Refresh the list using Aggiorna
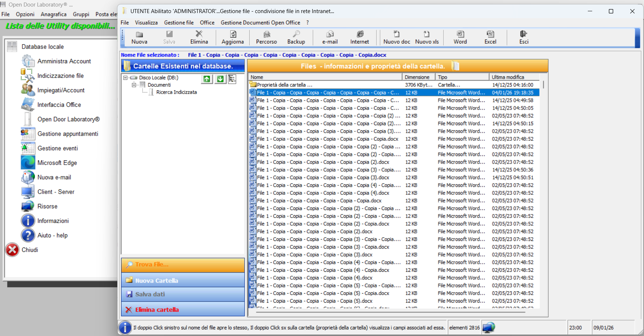This screenshot has width=644, height=336. pos(233,37)
